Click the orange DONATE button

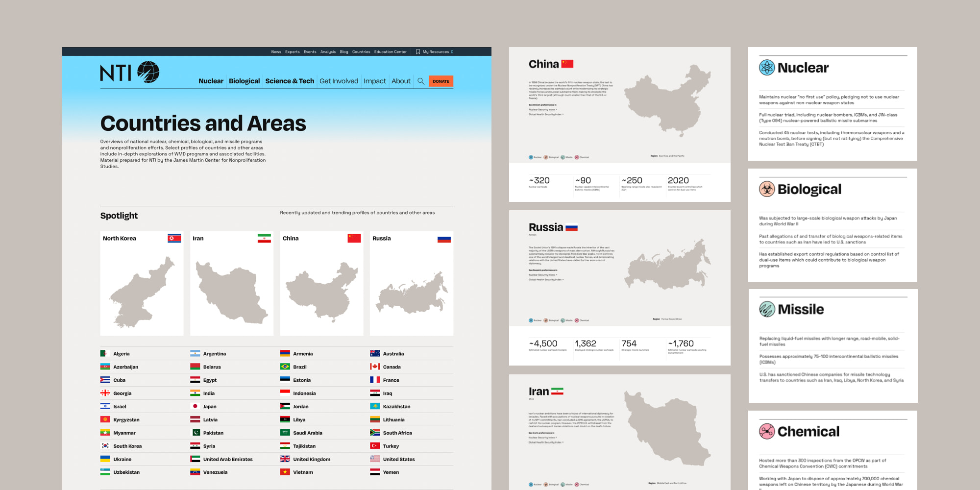441,81
